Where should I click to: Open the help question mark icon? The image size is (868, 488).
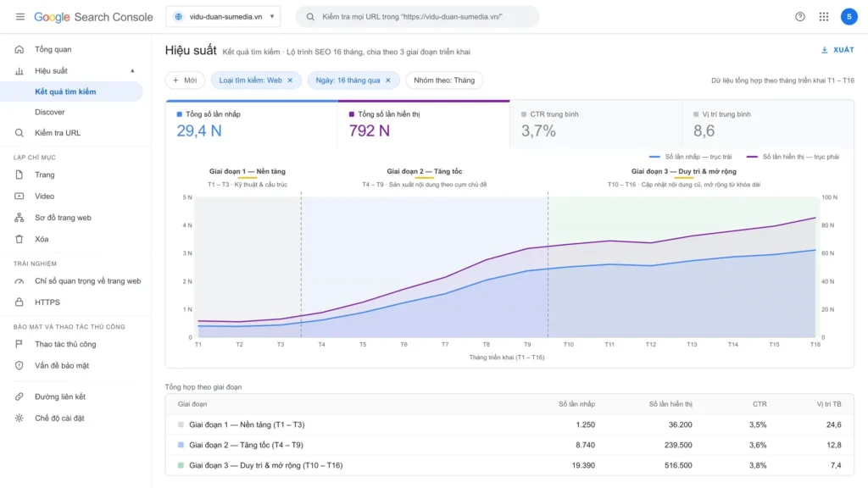click(800, 17)
